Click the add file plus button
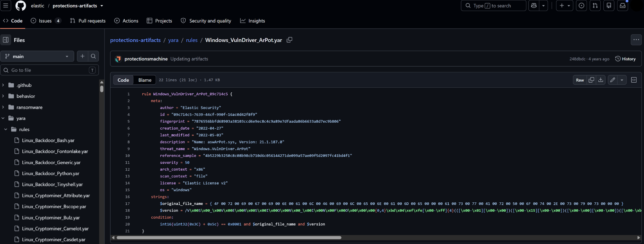Viewport: 644px width, 244px height. [x=83, y=56]
